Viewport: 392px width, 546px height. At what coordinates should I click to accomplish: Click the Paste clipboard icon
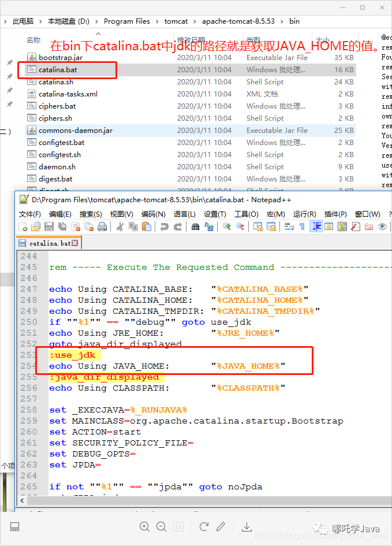(147, 226)
